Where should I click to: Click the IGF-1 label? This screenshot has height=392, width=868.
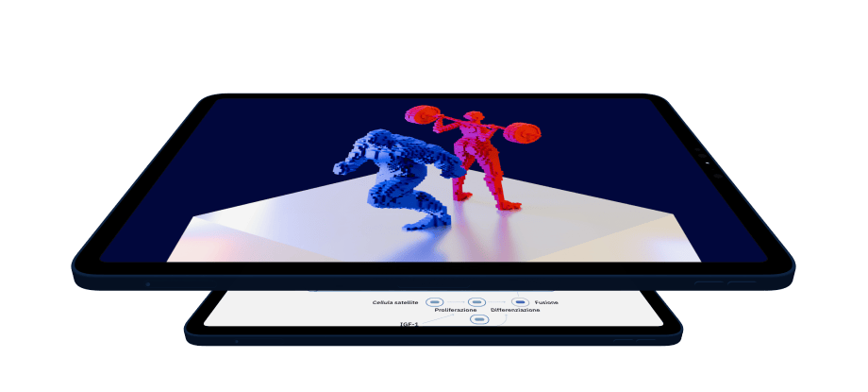(x=409, y=324)
